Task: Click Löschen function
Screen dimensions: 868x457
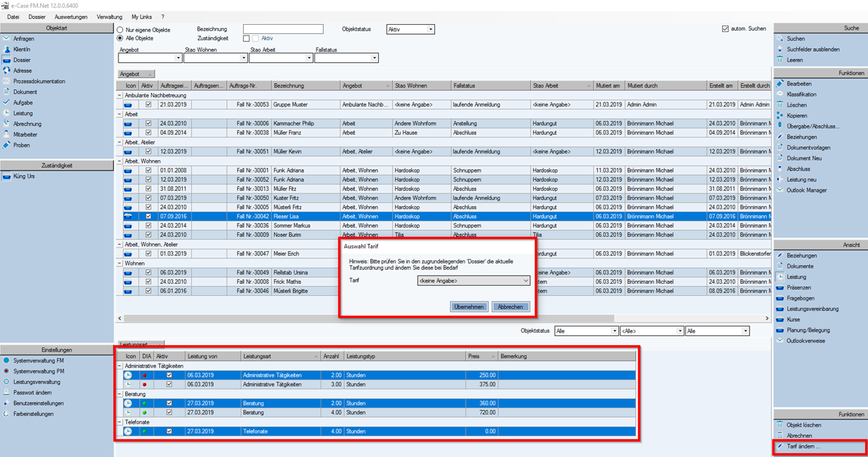Action: coord(796,105)
